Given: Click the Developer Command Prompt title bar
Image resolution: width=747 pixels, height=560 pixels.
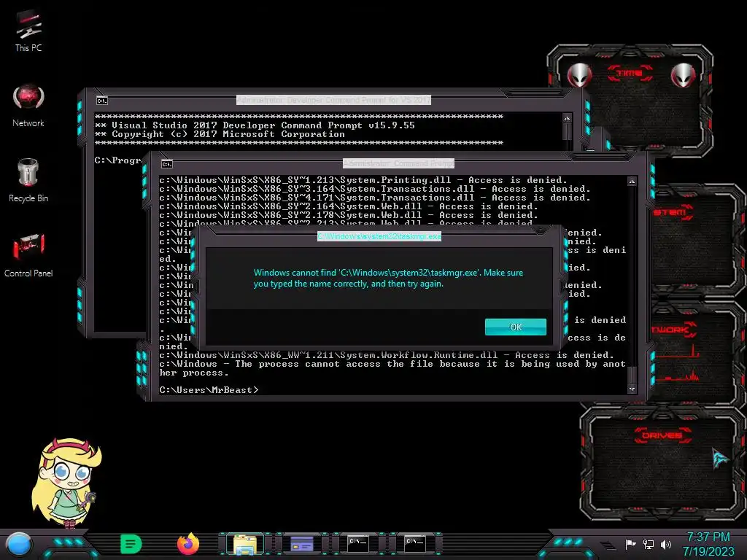Looking at the screenshot, I should [333, 100].
